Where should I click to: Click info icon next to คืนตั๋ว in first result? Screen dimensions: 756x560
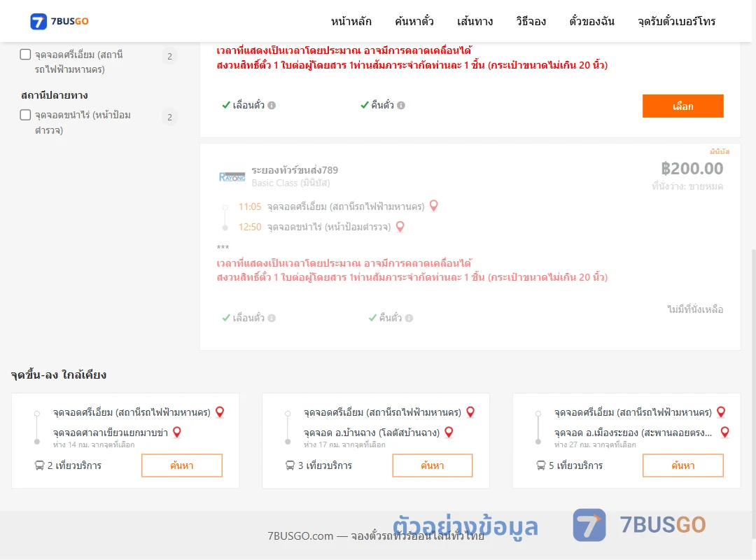point(401,105)
